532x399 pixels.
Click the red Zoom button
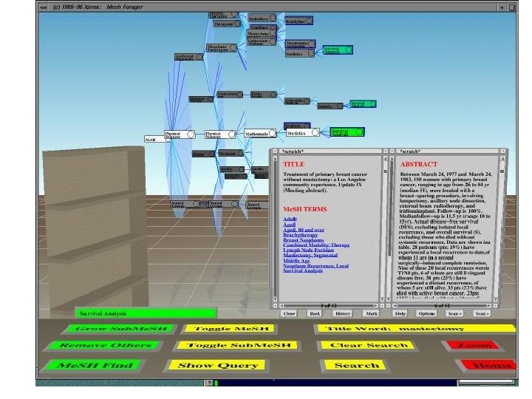coord(474,345)
